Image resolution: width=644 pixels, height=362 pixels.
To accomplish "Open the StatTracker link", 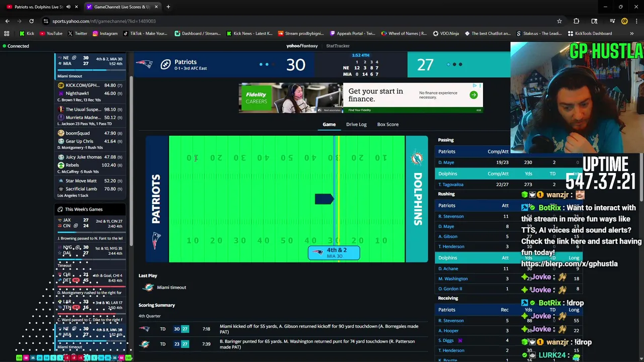I will click(x=338, y=46).
